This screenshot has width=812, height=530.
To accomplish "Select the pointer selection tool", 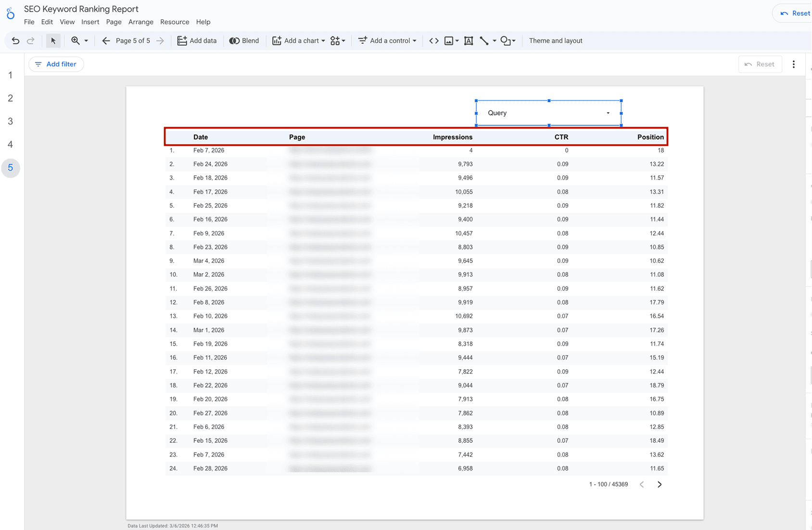I will point(53,40).
